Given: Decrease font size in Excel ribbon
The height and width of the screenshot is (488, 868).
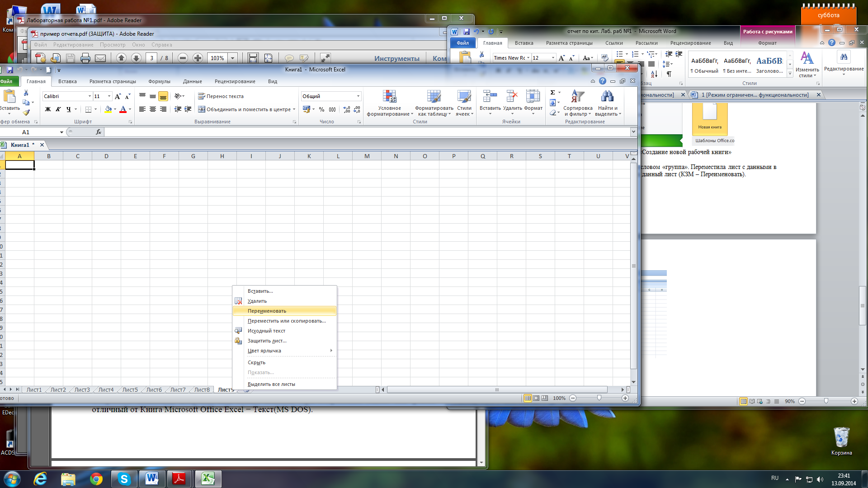Looking at the screenshot, I should click(128, 96).
